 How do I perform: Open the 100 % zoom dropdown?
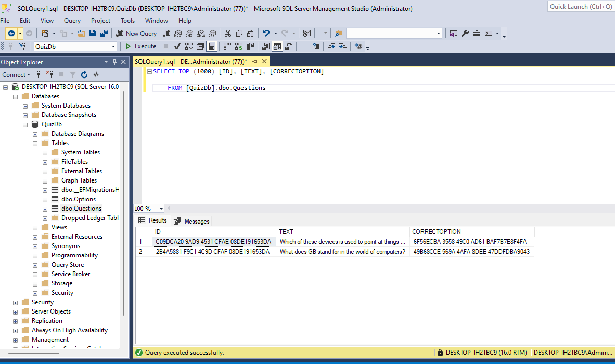pos(161,209)
